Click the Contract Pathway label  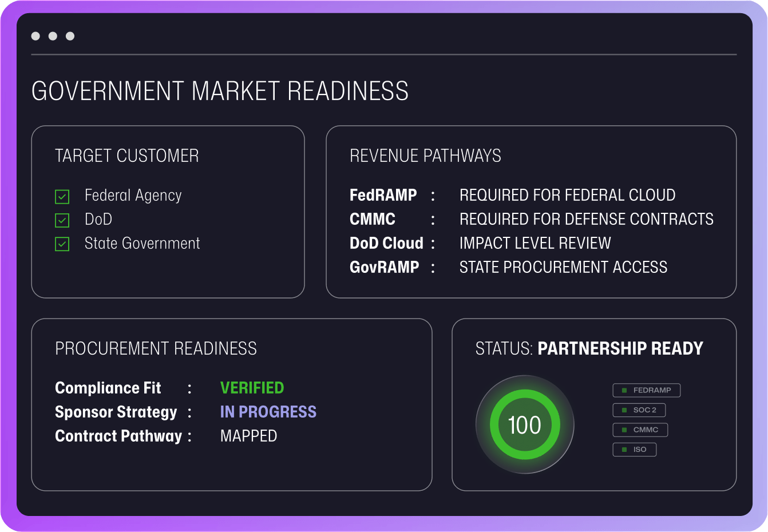click(x=118, y=436)
